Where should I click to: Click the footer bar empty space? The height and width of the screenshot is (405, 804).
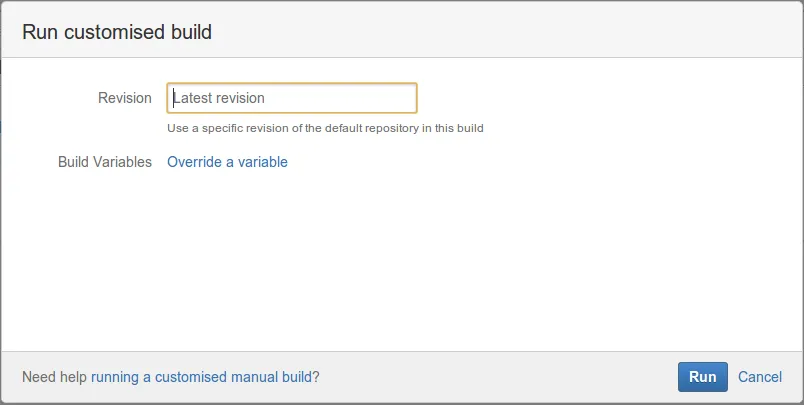coord(500,377)
